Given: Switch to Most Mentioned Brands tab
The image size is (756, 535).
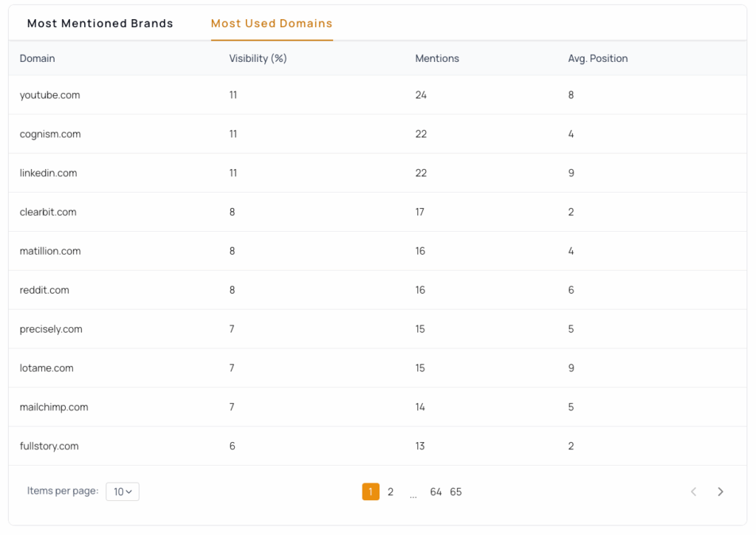Looking at the screenshot, I should pos(100,23).
